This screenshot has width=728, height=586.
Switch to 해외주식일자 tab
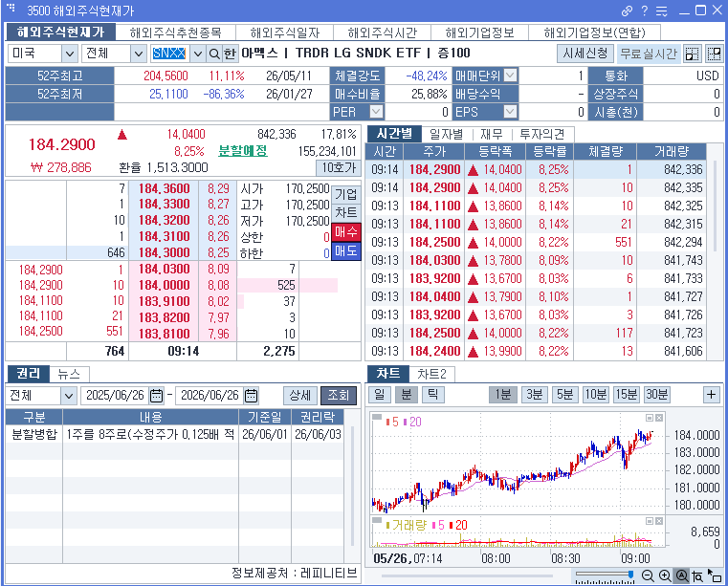tap(285, 33)
